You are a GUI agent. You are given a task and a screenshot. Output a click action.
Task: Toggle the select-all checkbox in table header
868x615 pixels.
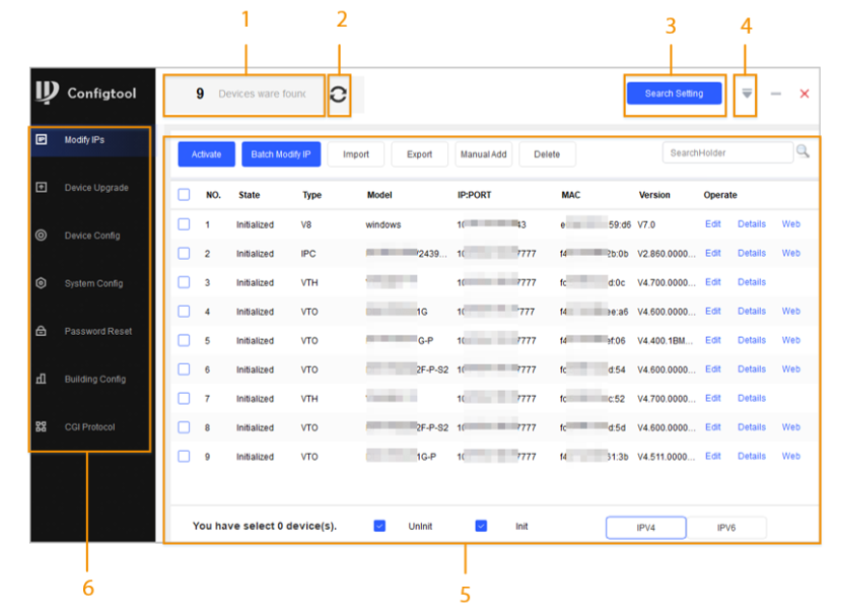tap(183, 195)
